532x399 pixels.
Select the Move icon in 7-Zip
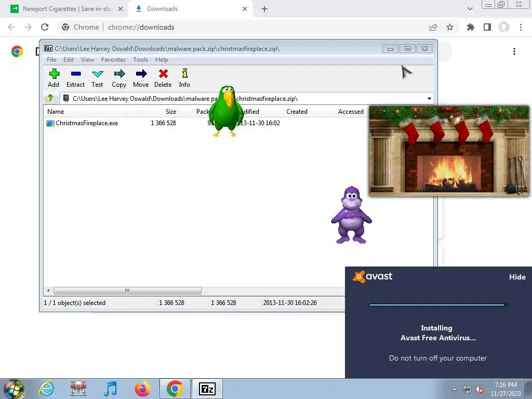(141, 78)
